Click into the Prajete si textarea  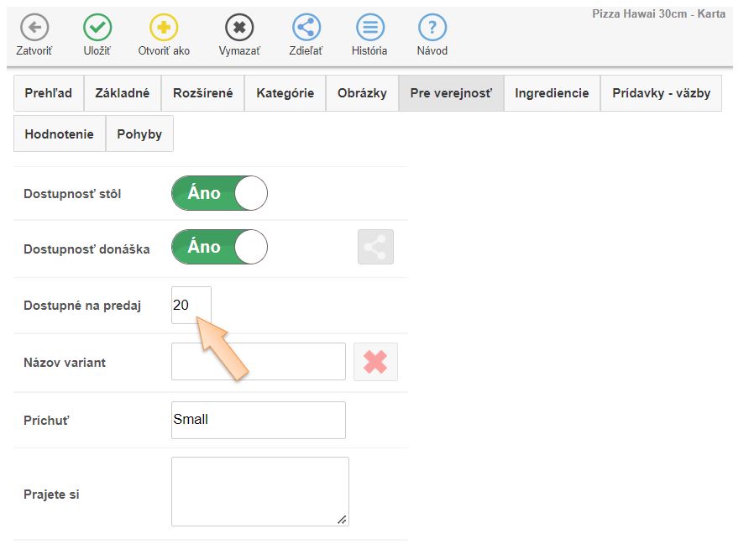coord(259,491)
